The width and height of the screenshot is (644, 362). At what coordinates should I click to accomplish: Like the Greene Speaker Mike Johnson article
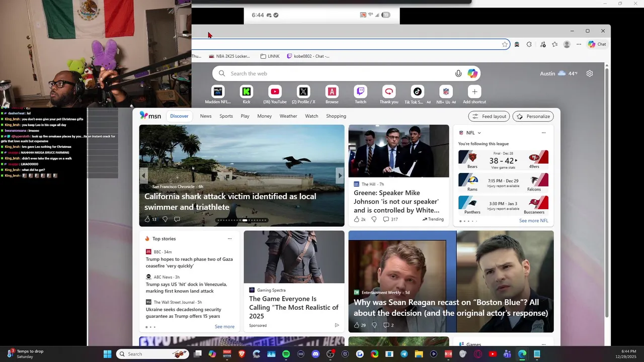pyautogui.click(x=357, y=219)
